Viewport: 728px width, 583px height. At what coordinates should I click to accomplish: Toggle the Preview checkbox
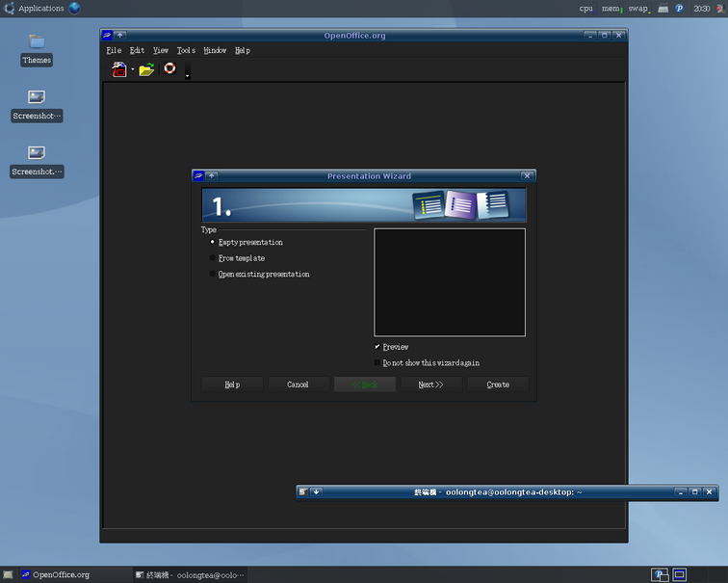(x=391, y=347)
